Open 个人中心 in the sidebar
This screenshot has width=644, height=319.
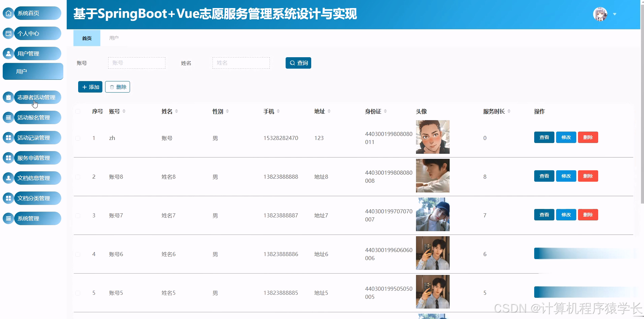pos(37,33)
